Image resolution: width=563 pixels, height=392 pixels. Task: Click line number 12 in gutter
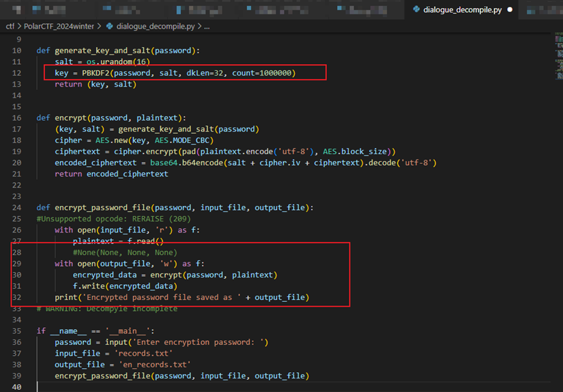coord(17,73)
